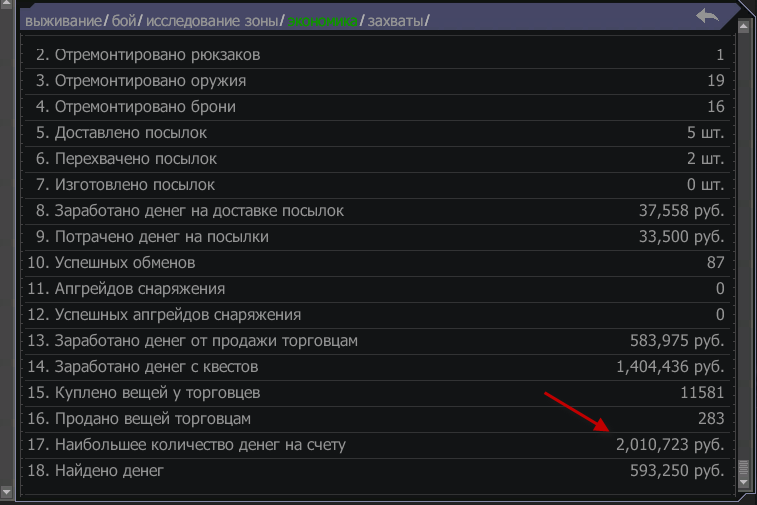The height and width of the screenshot is (505, 757).
Task: Select row 'Апгрейдов снаряжения'
Action: [379, 289]
